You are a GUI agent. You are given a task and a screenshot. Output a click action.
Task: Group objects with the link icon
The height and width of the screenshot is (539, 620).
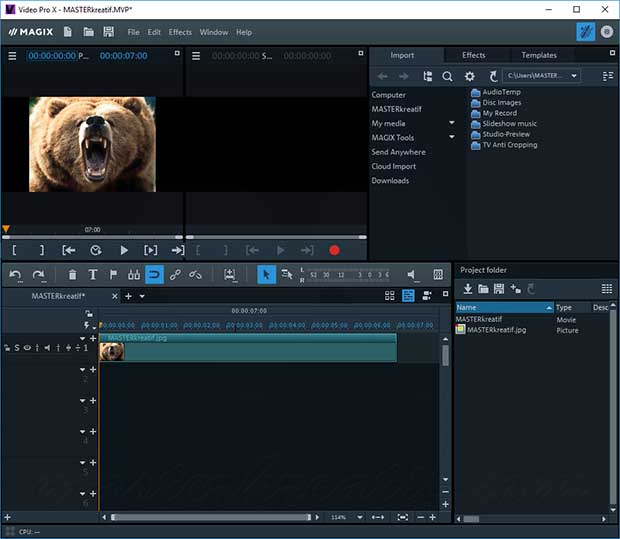(175, 274)
